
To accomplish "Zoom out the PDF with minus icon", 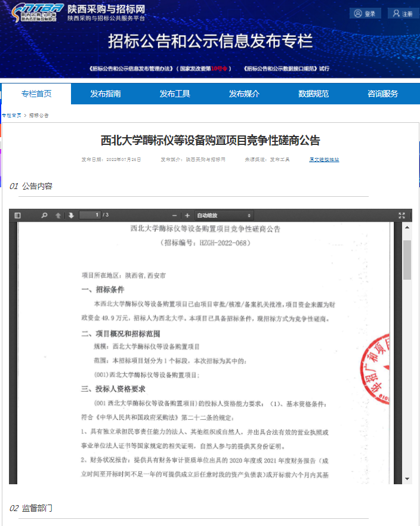I will (175, 215).
